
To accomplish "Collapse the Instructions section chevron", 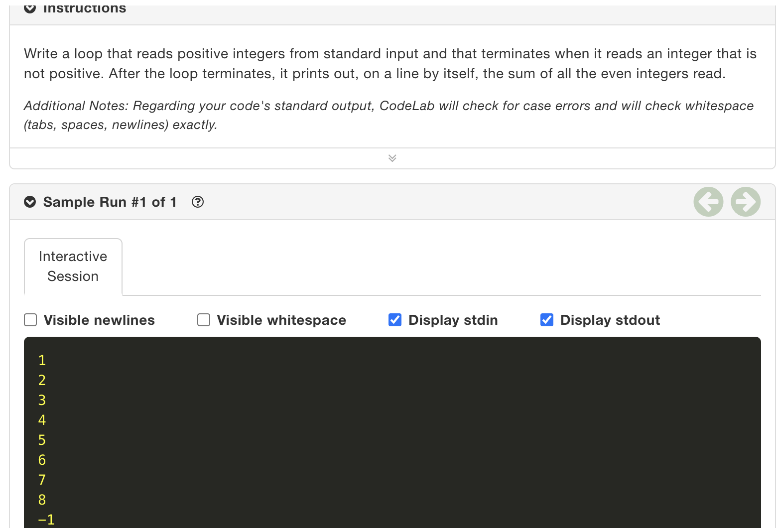I will click(30, 8).
